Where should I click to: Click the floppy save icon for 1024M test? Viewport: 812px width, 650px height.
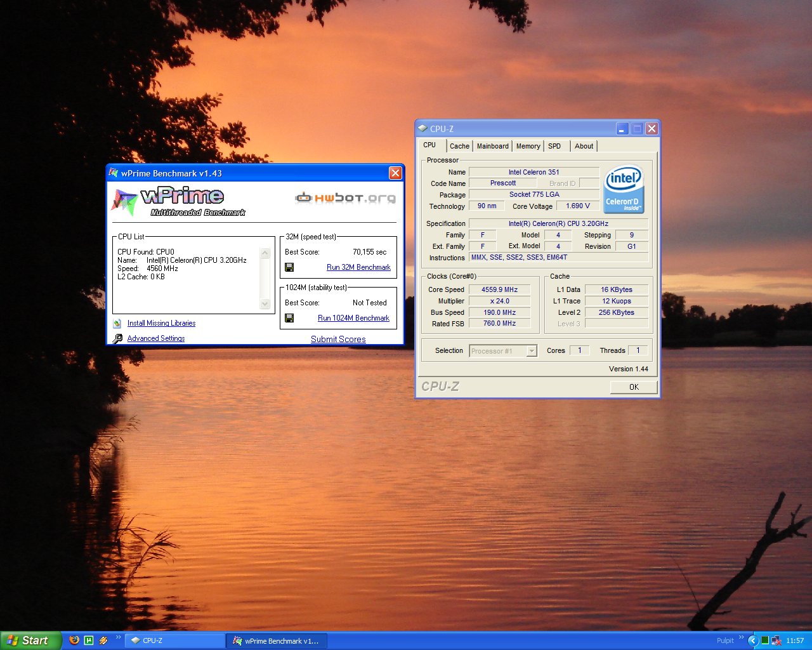(x=289, y=318)
